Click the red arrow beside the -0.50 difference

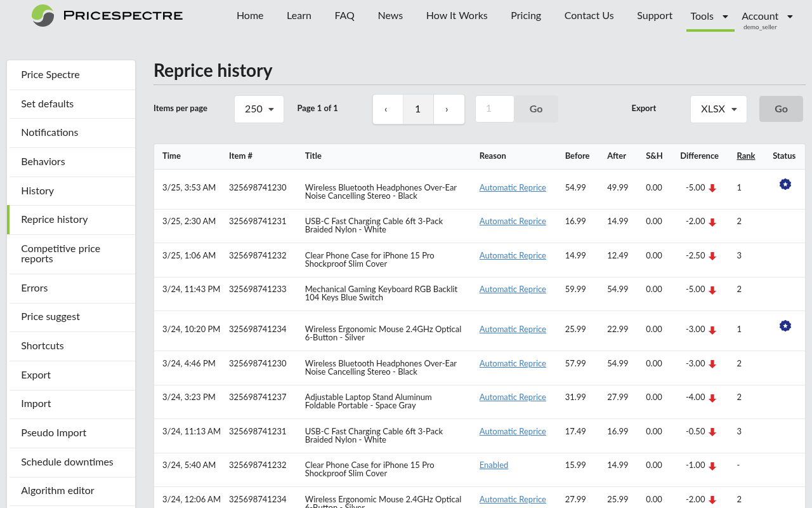[x=713, y=431]
